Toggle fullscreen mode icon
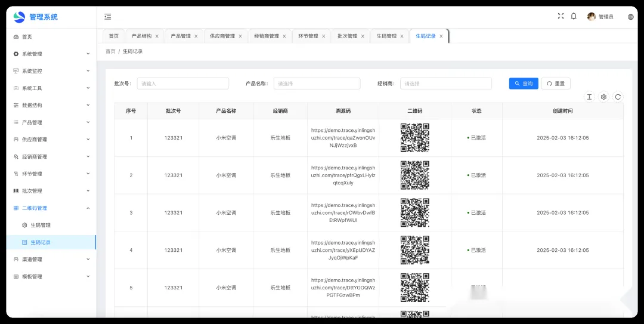 561,16
